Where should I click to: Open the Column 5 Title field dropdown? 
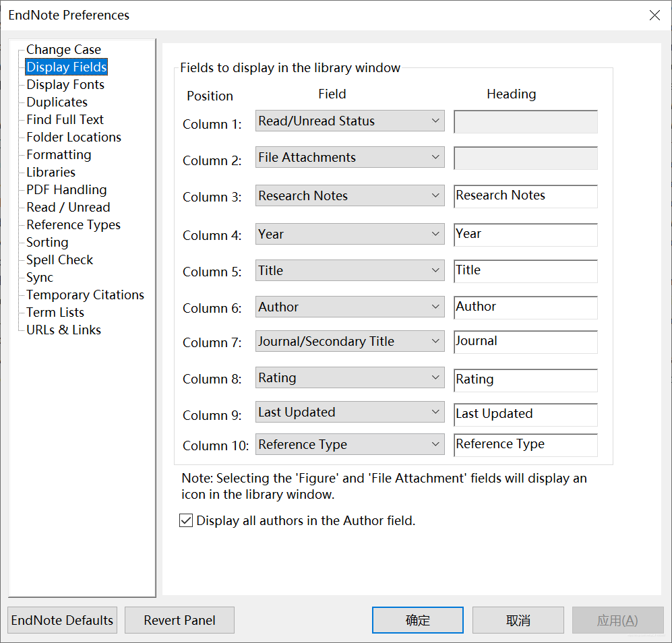point(350,271)
